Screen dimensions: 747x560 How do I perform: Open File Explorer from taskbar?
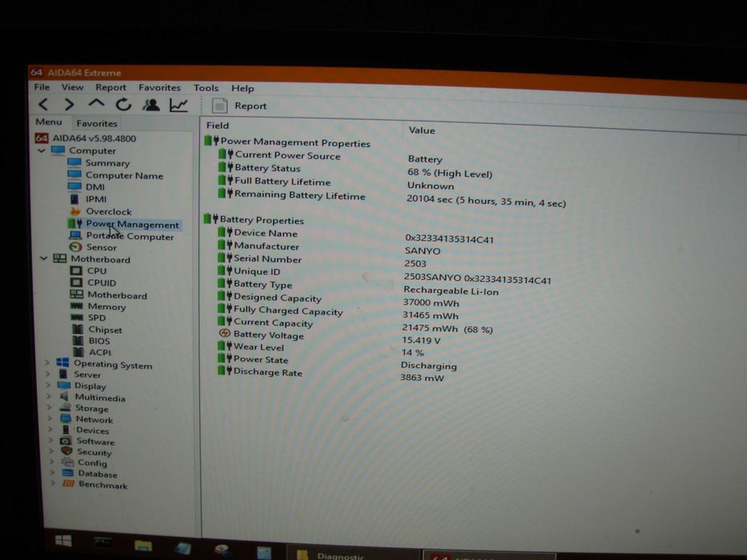point(143,546)
